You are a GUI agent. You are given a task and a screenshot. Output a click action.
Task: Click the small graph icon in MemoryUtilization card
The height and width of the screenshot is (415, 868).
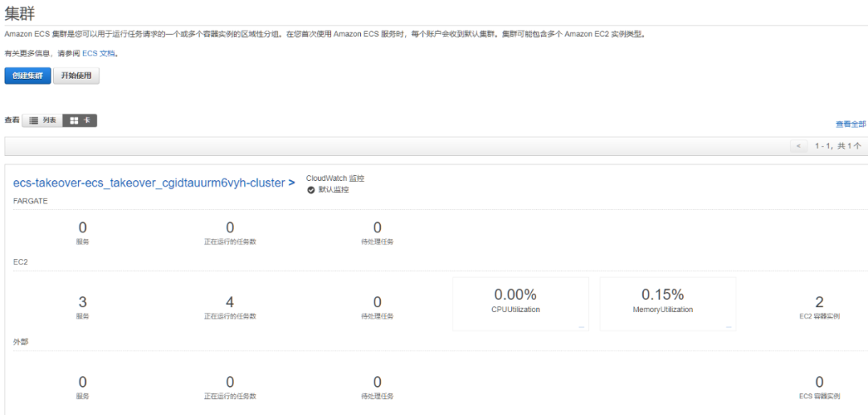coord(728,327)
